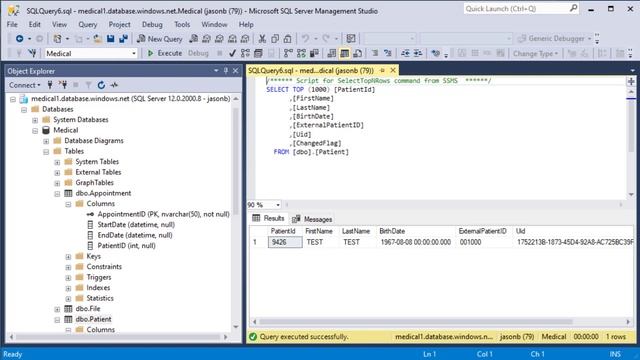Toggle pin on the SQLQuery6.sql tab
640x360 pixels.
382,70
